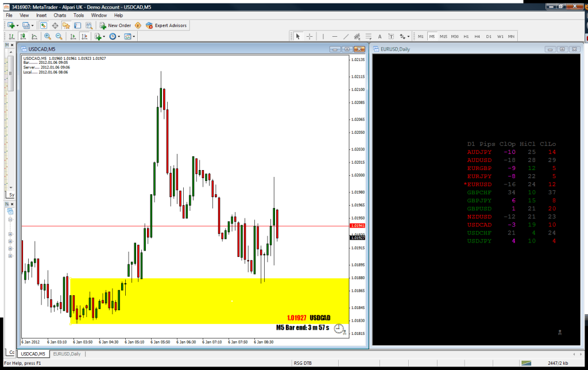Switch to the EURUSD,Daily chart tab
Viewport: 588px width, 370px height.
pos(67,354)
